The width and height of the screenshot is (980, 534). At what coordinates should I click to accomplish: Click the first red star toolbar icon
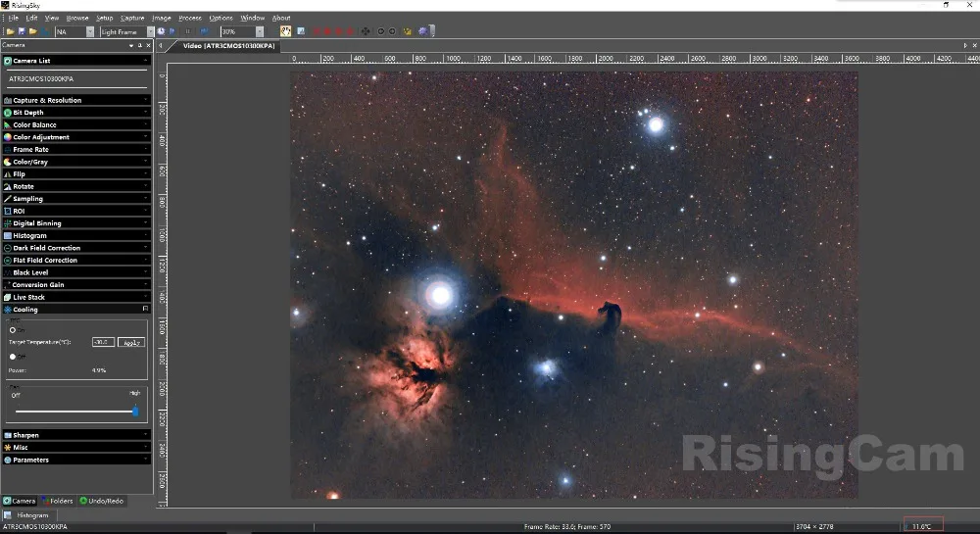318,31
